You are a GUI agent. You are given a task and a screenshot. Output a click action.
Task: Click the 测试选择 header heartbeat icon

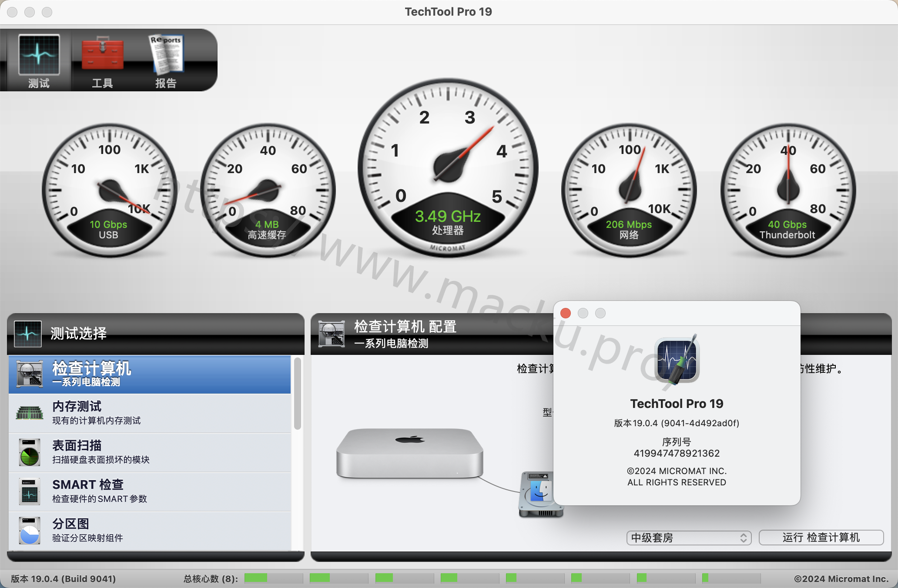point(28,334)
